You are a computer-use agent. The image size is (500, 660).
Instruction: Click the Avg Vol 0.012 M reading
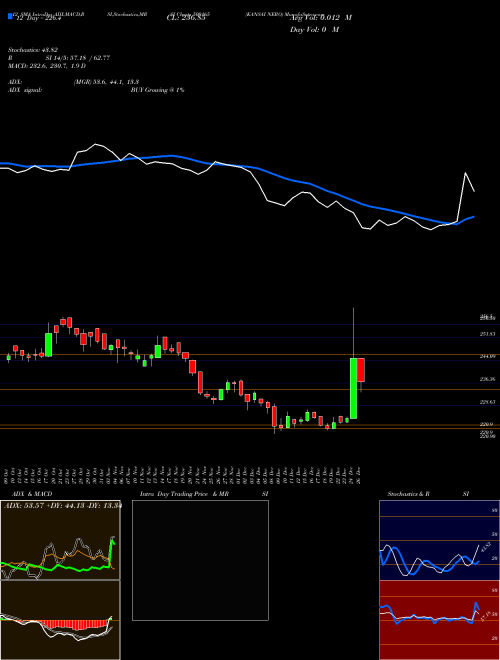click(323, 18)
